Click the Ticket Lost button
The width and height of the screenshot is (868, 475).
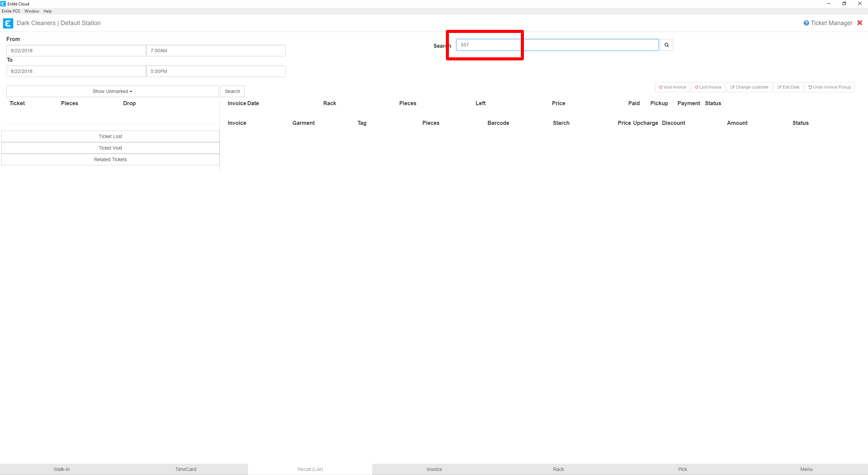110,136
